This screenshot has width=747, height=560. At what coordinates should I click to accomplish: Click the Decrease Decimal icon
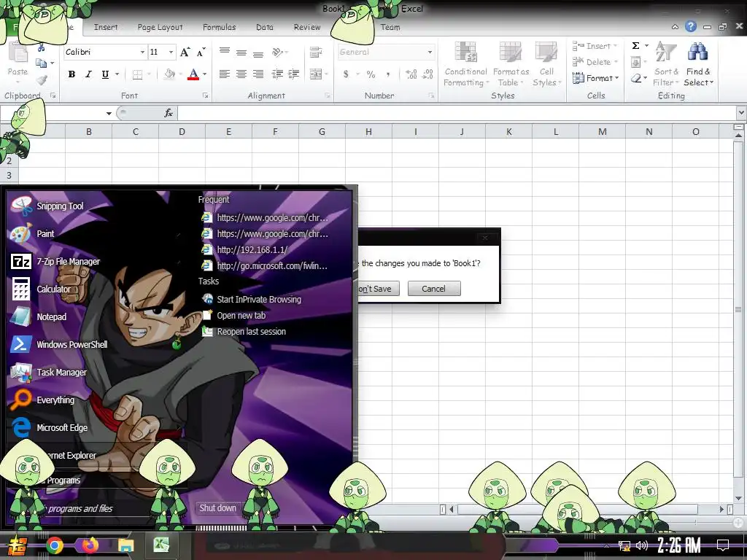427,74
